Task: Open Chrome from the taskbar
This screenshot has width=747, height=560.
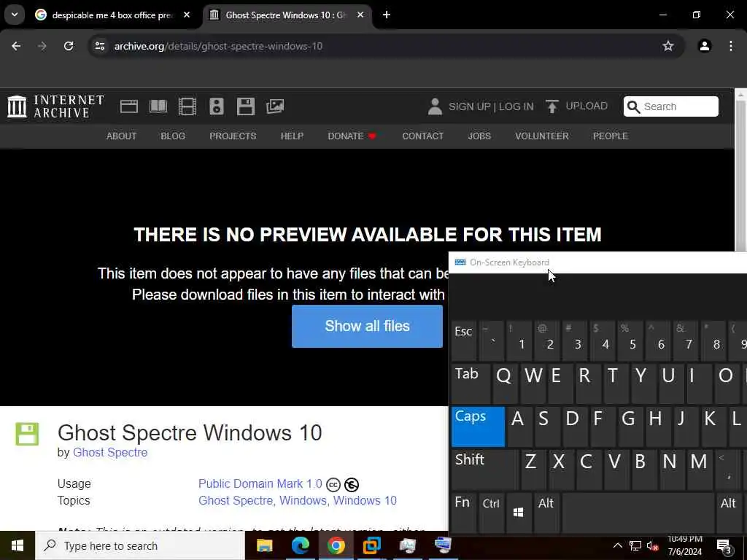Action: pos(336,545)
